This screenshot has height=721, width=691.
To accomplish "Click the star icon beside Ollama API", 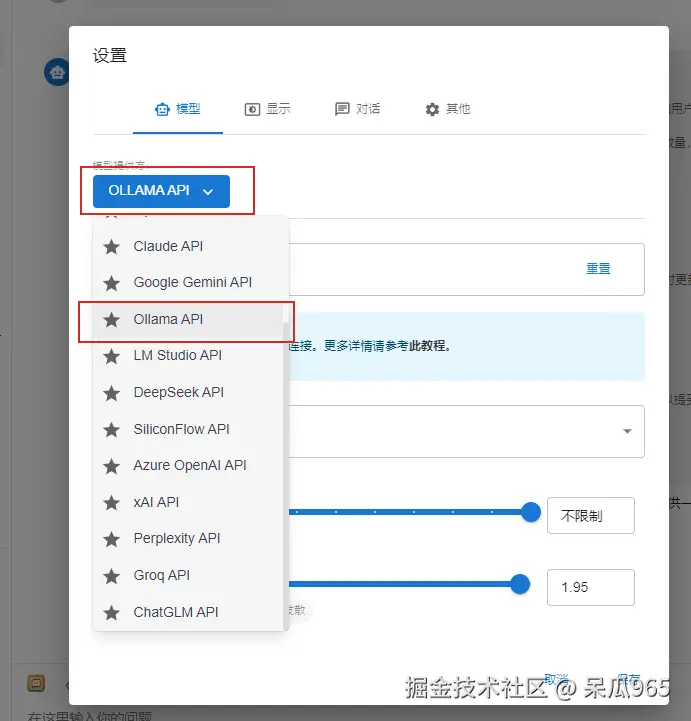I will (111, 320).
